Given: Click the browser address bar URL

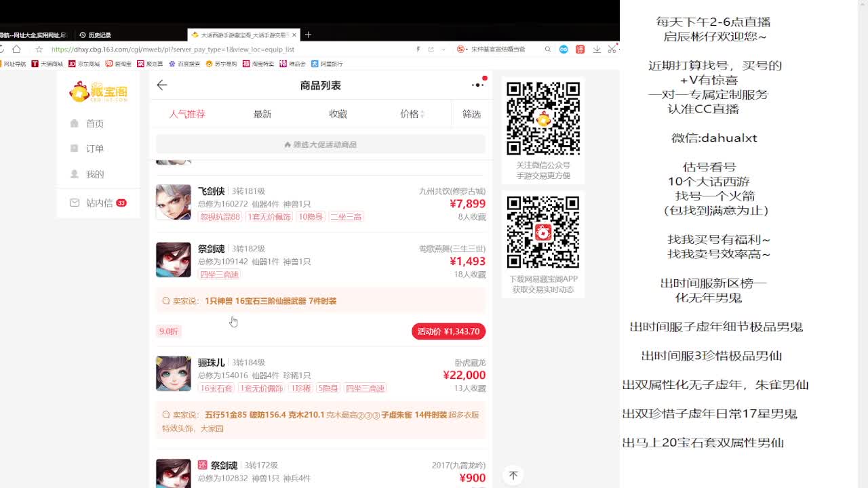Looking at the screenshot, I should click(173, 49).
